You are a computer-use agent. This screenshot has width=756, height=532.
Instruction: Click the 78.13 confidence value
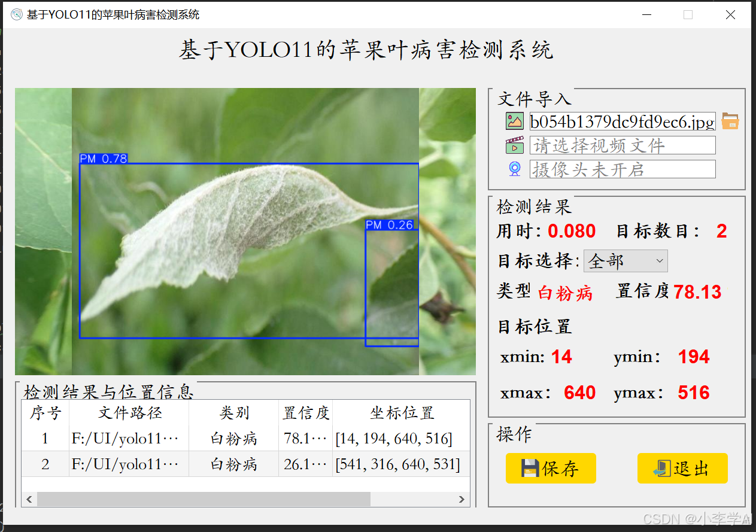[697, 292]
